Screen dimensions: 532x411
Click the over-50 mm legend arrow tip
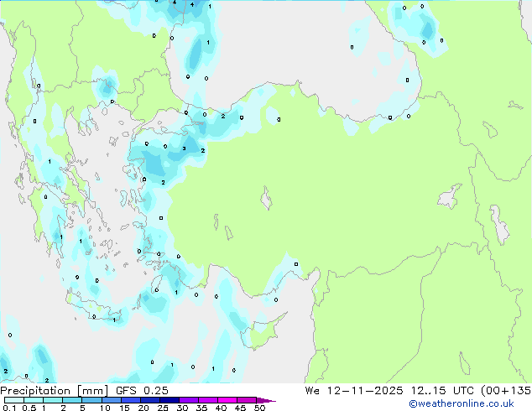click(x=265, y=400)
